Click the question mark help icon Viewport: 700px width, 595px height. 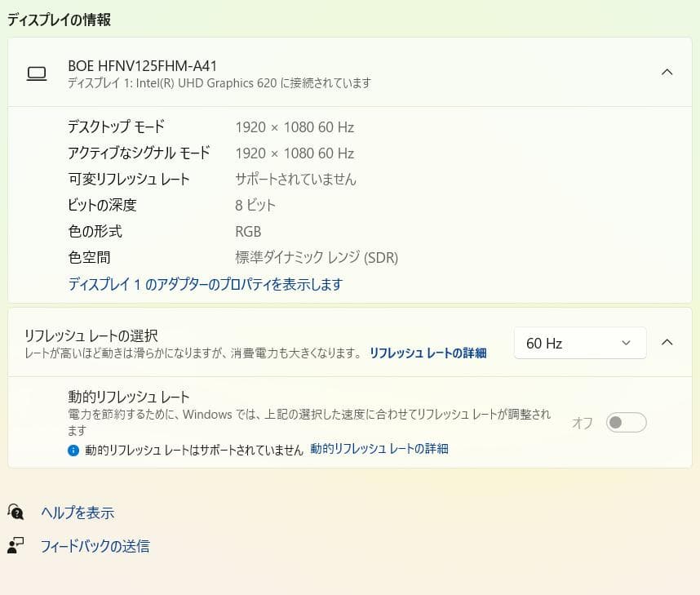point(17,513)
